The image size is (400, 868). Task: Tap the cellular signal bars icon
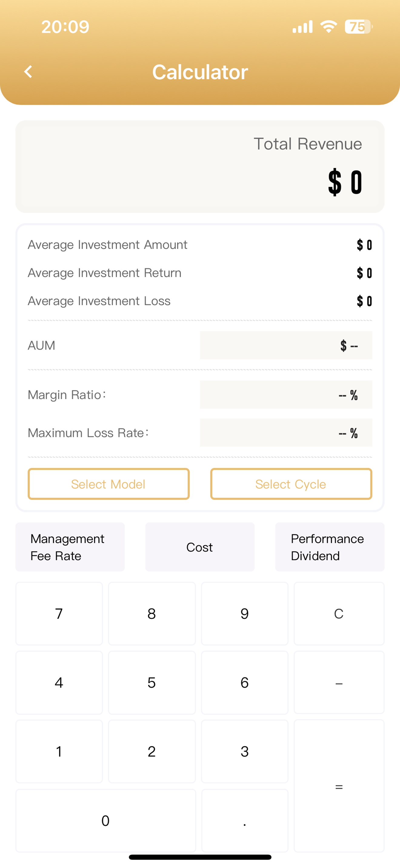[302, 27]
